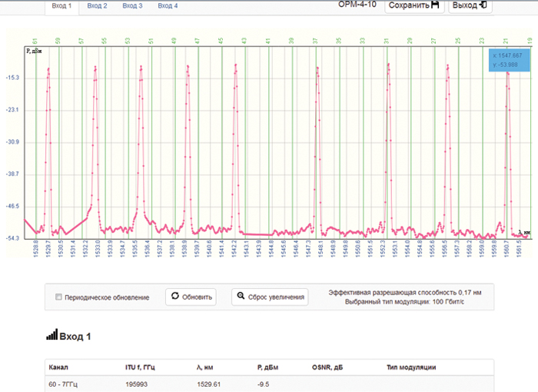Viewport: 538px width, 392px height.
Task: Enable the Периодическое обновление checkbox
Action: 59,297
